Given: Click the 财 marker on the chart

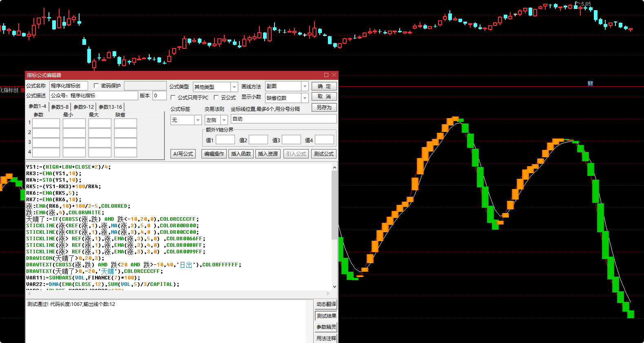Looking at the screenshot, I should (x=590, y=83).
